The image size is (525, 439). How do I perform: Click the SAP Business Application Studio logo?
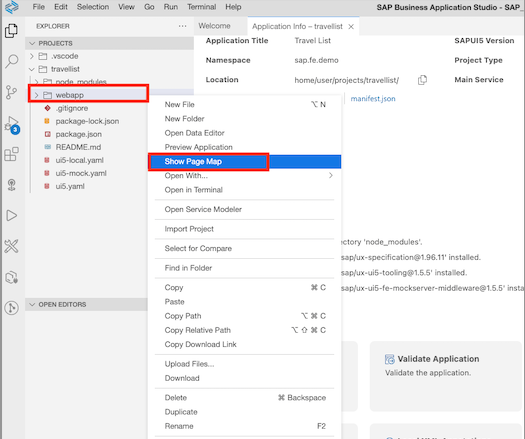tap(12, 7)
